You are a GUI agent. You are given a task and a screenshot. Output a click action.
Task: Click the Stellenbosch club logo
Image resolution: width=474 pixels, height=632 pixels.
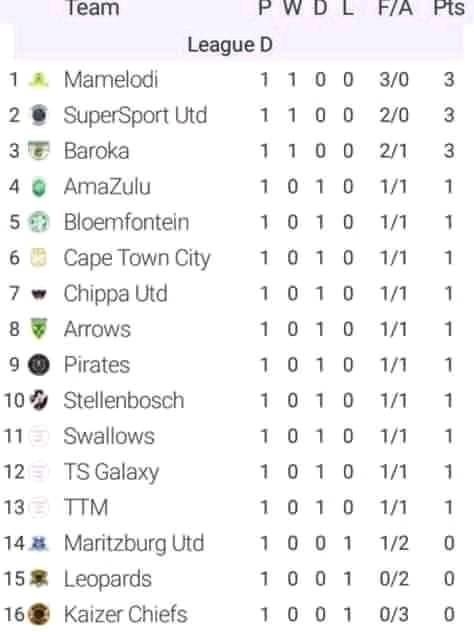point(39,400)
